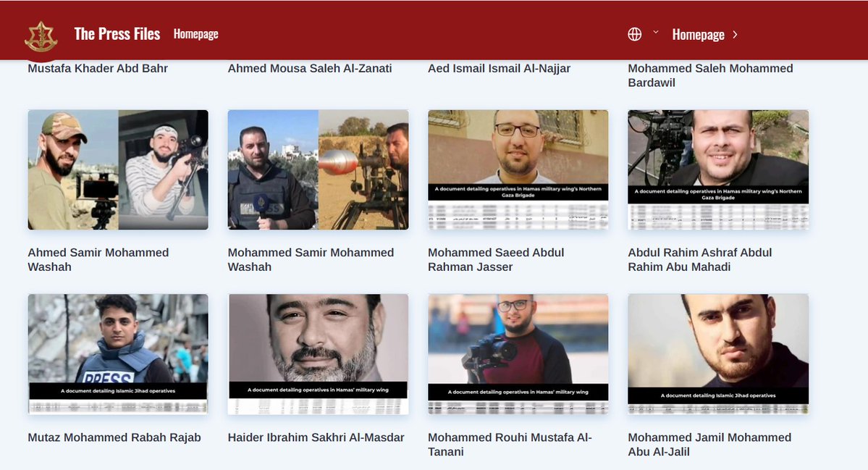Click name Abdul Rahim Ashraf Abdul Rahim Abu Mahadi

click(x=700, y=260)
